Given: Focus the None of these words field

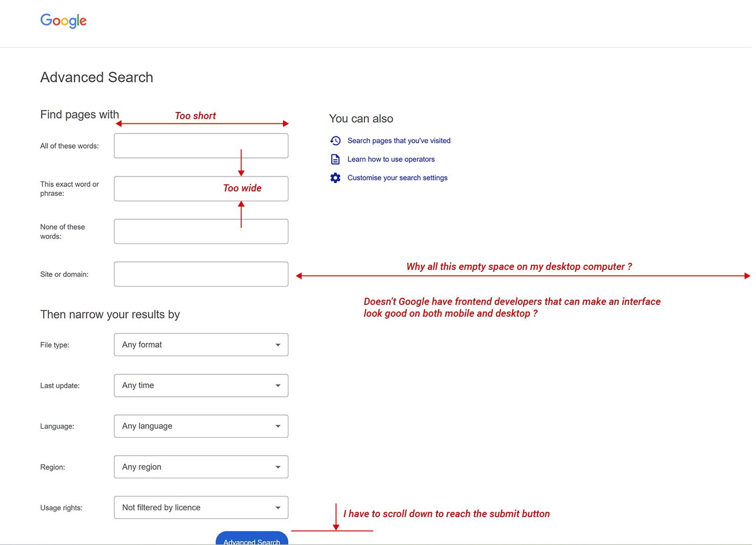Looking at the screenshot, I should (x=201, y=231).
